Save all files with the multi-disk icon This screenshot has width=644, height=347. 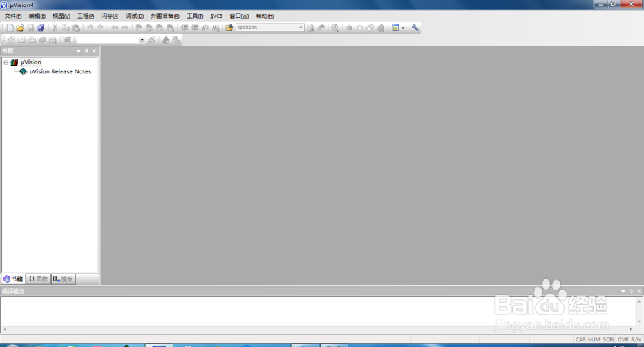pyautogui.click(x=41, y=28)
